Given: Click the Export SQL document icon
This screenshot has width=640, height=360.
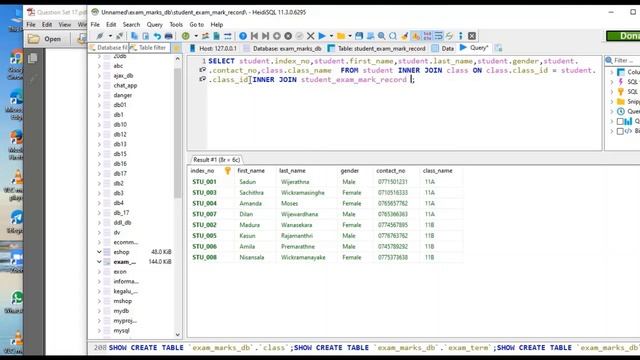Looking at the screenshot, I should (216, 36).
